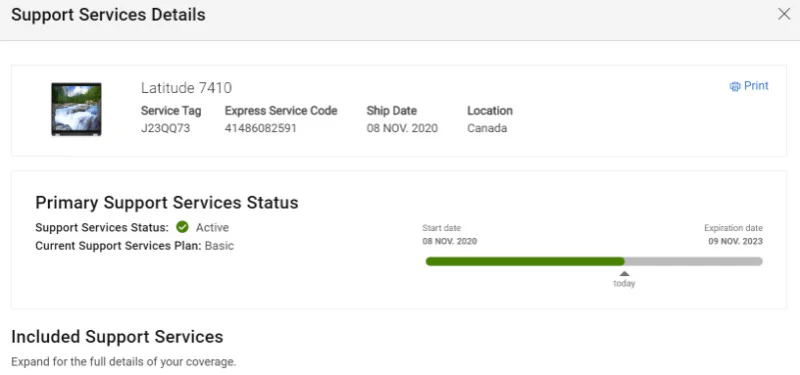
Task: Click the Location value Canada
Action: (487, 128)
